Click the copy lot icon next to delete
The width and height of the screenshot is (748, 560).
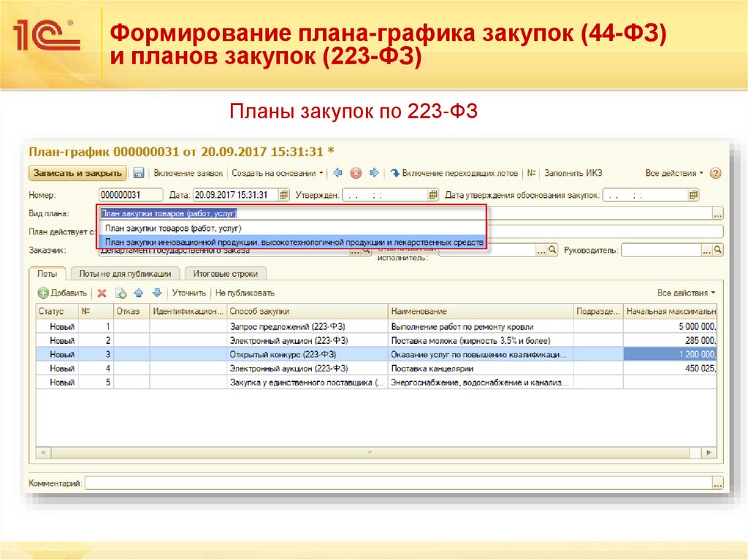[120, 292]
